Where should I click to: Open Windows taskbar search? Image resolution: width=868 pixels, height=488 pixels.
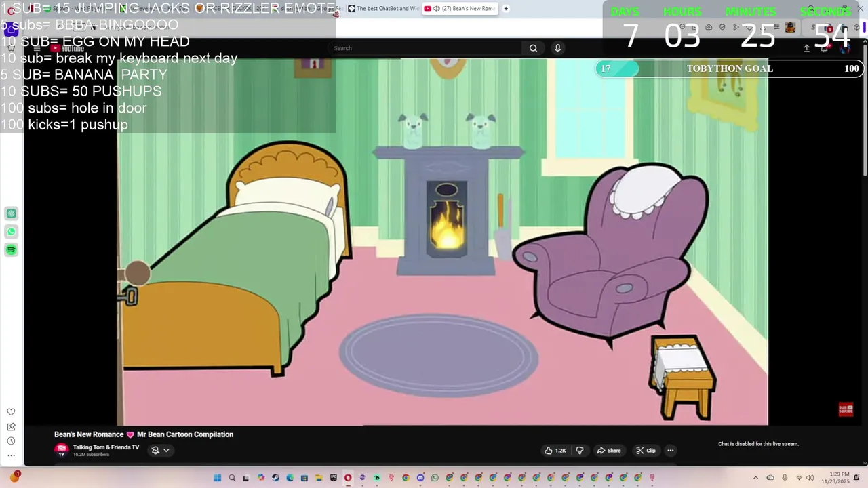[232, 478]
